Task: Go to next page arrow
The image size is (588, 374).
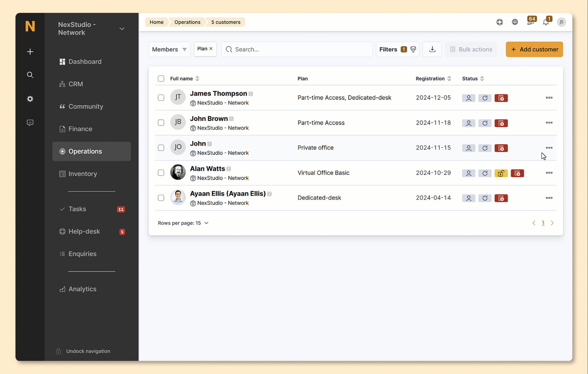Action: coord(552,223)
